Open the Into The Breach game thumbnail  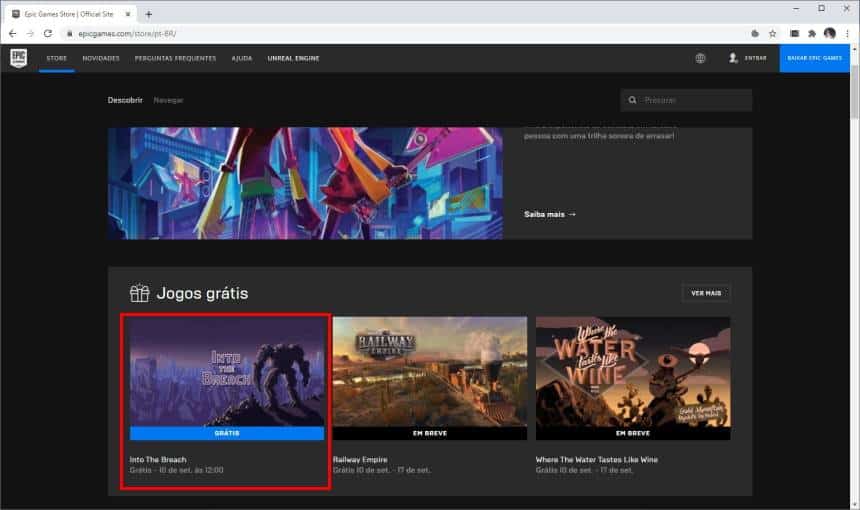tap(227, 372)
